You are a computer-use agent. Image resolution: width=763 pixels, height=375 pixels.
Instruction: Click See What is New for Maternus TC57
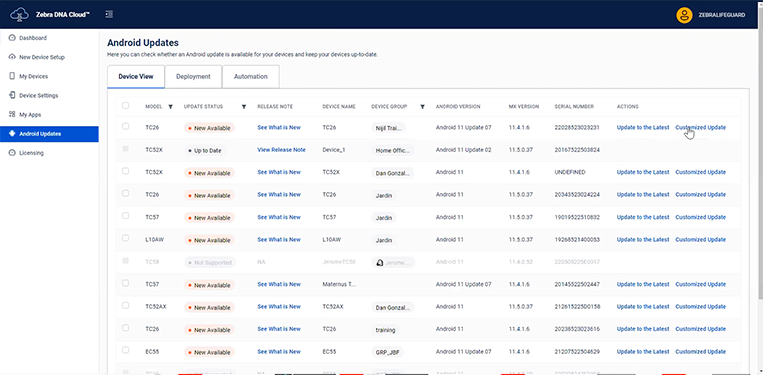pos(279,284)
